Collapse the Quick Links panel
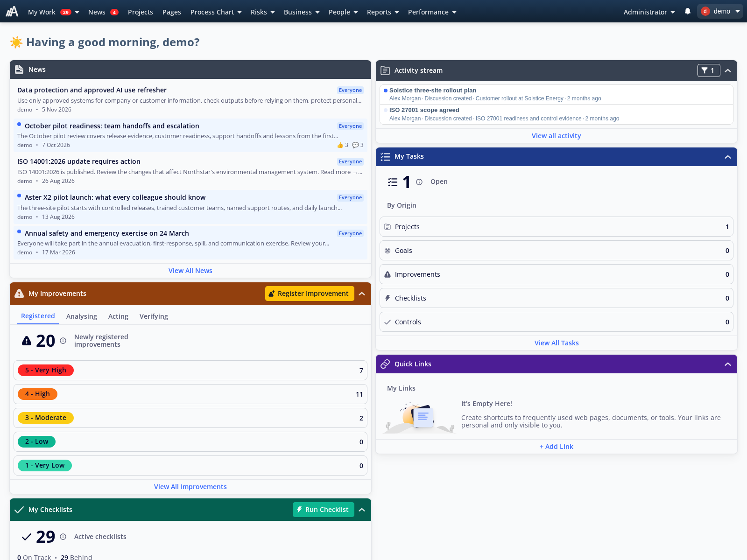Screen dimensions: 747x560 [x=728, y=364]
